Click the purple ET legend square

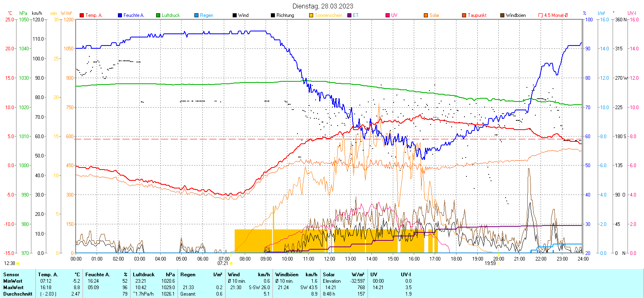point(349,15)
